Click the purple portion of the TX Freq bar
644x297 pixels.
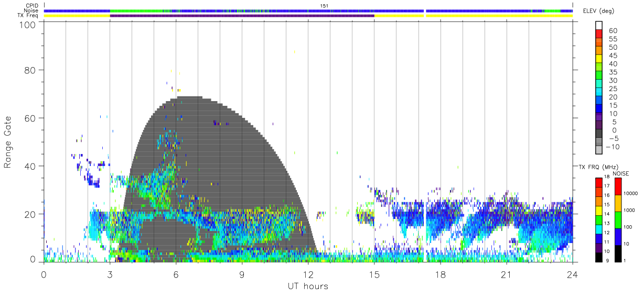242,16
